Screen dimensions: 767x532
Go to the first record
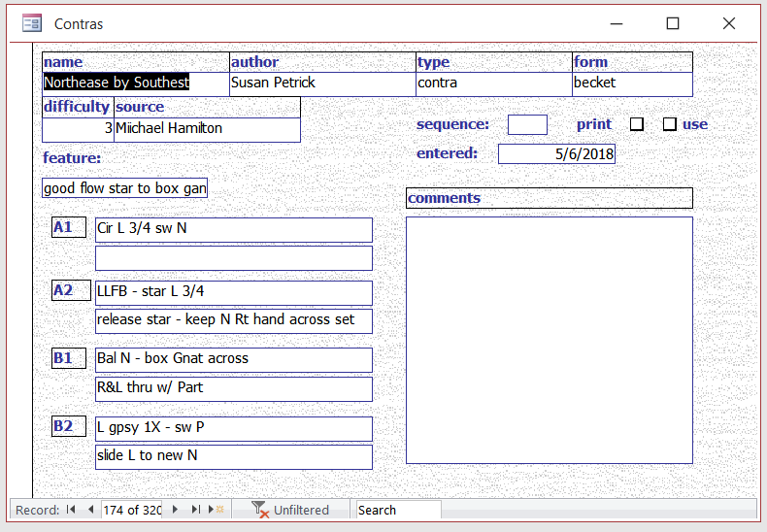(x=71, y=510)
